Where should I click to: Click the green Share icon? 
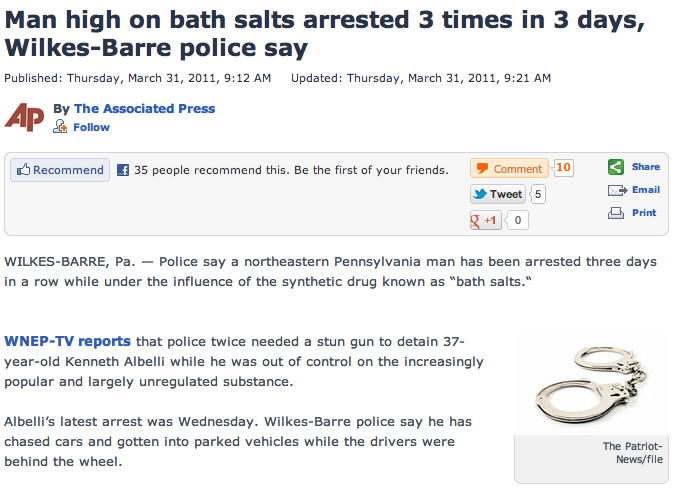click(616, 167)
